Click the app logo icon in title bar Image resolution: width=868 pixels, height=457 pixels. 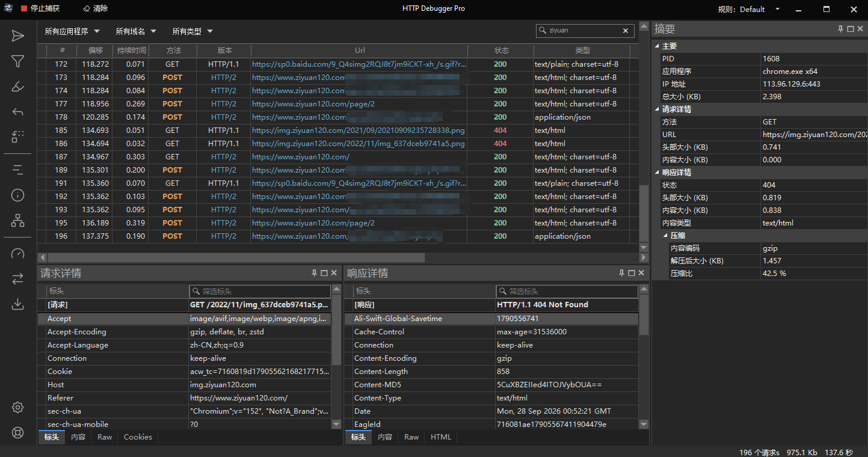click(x=8, y=8)
